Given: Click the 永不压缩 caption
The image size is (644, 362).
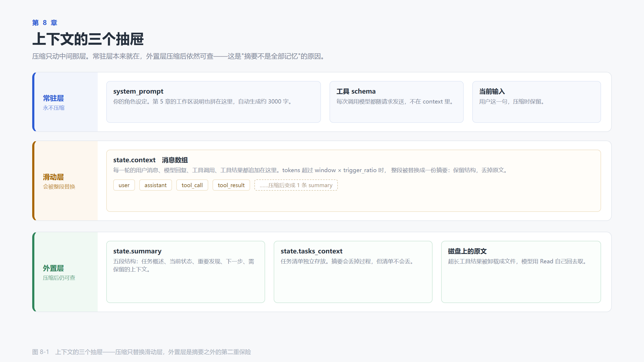Looking at the screenshot, I should click(54, 108).
